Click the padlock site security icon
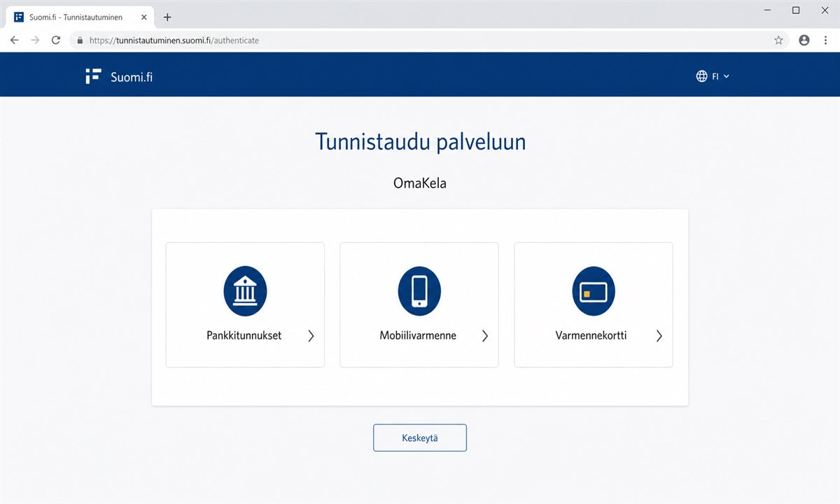The image size is (840, 504). (x=80, y=41)
